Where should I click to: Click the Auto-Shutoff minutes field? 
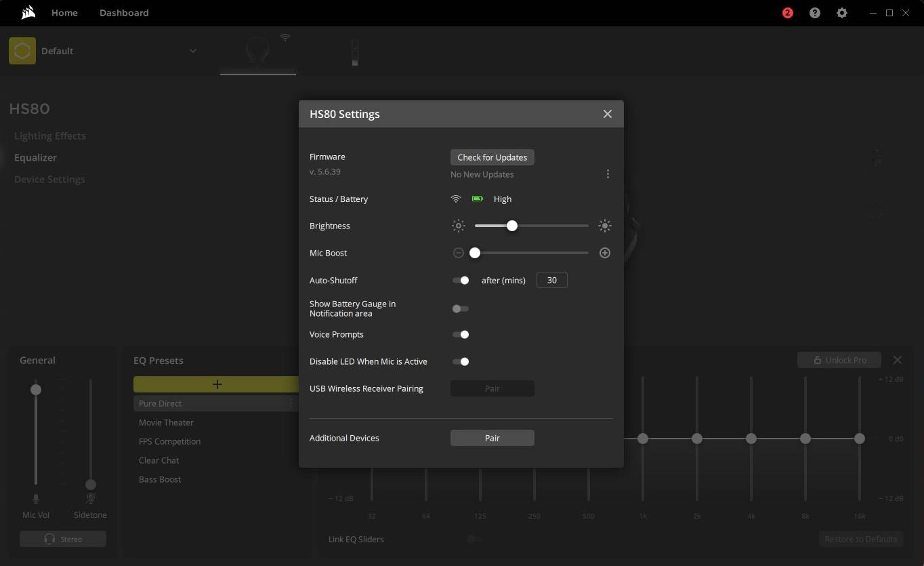(552, 280)
